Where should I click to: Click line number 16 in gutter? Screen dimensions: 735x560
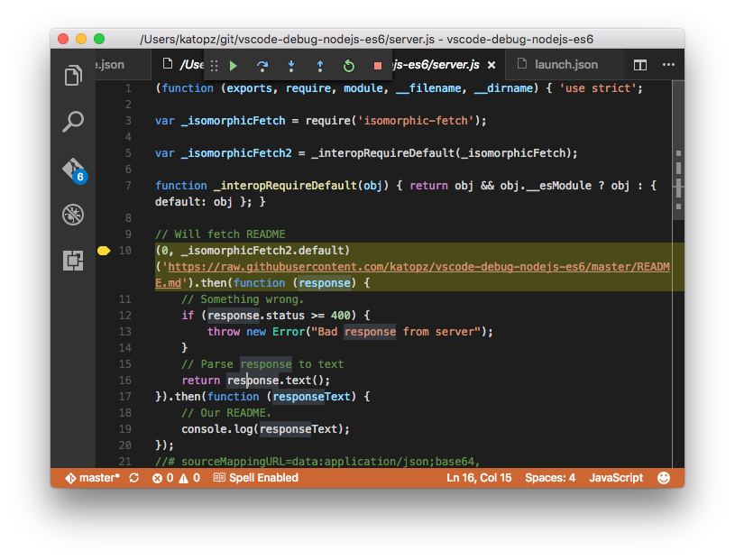coord(125,380)
